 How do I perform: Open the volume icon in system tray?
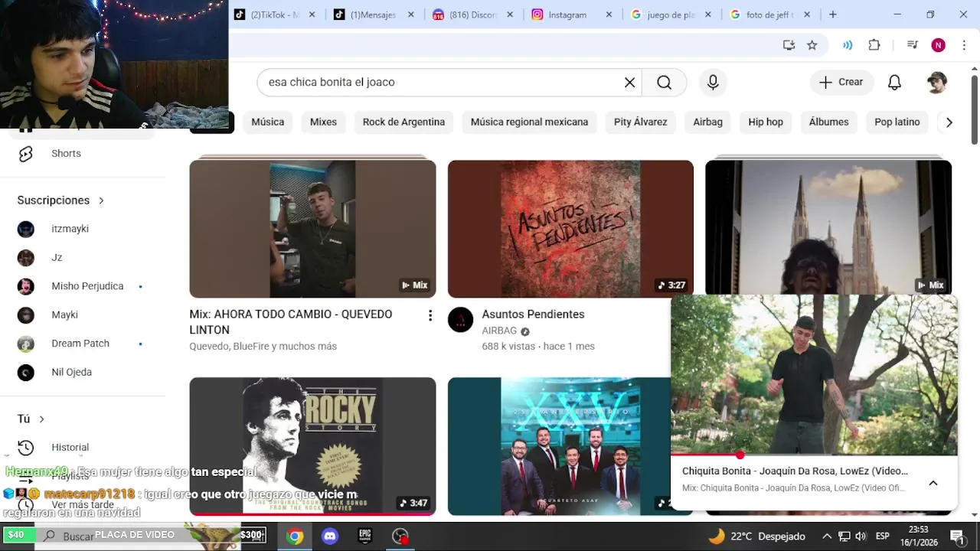861,536
